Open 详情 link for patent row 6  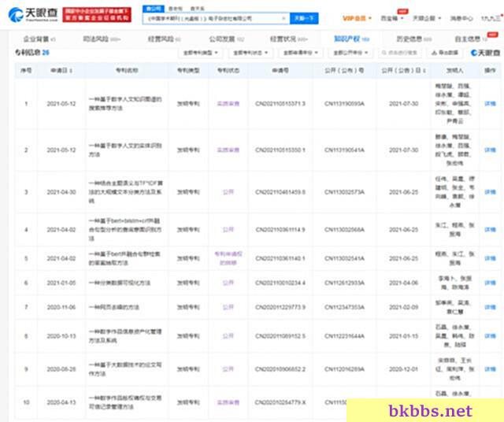click(x=490, y=283)
